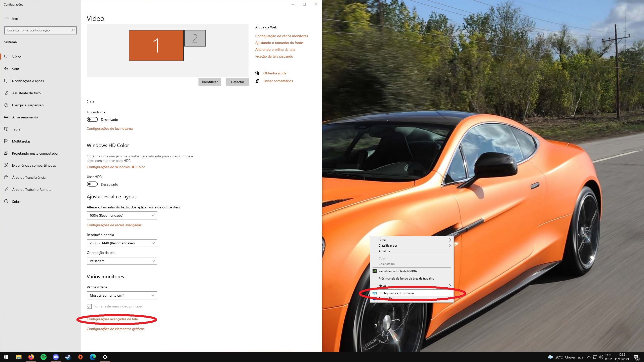The width and height of the screenshot is (644, 362).
Task: Choose Painel de controle da NVIDIA
Action: [397, 271]
